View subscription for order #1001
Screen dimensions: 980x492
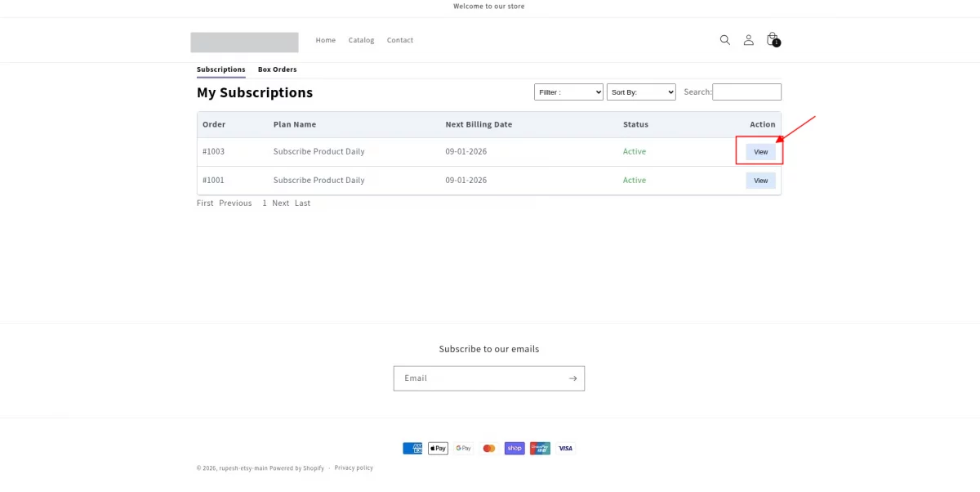pyautogui.click(x=760, y=181)
